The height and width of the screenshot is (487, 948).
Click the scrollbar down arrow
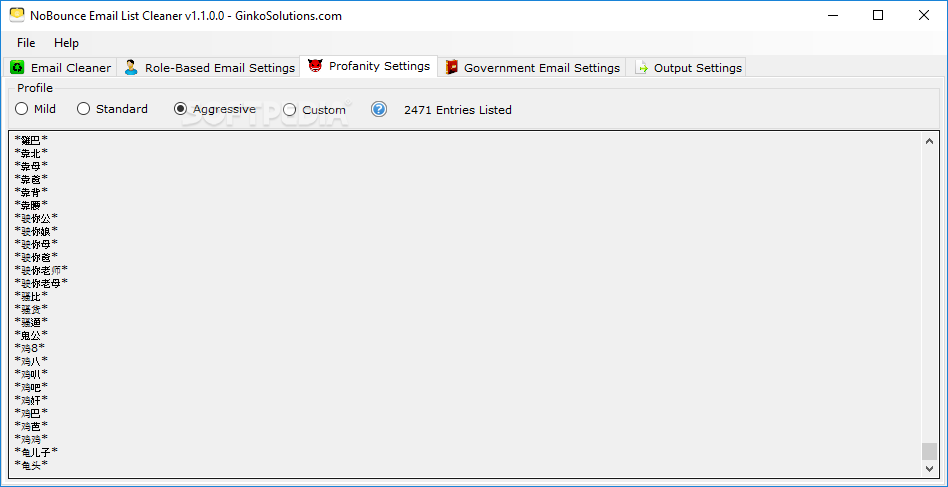[929, 468]
